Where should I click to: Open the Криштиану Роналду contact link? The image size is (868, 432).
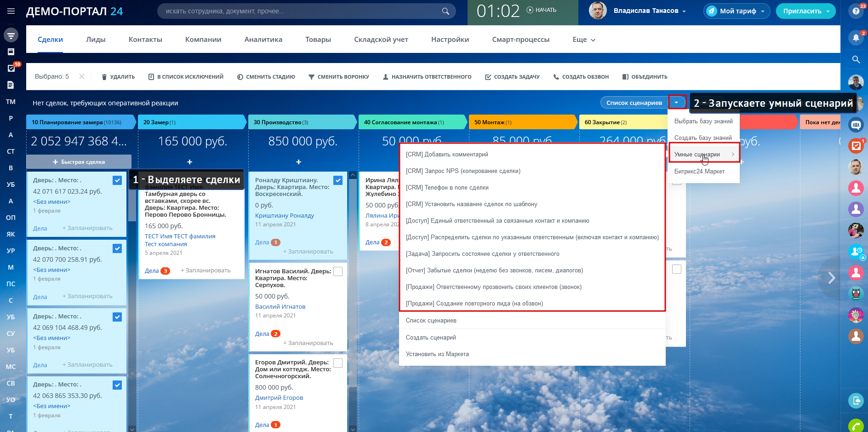(x=284, y=215)
